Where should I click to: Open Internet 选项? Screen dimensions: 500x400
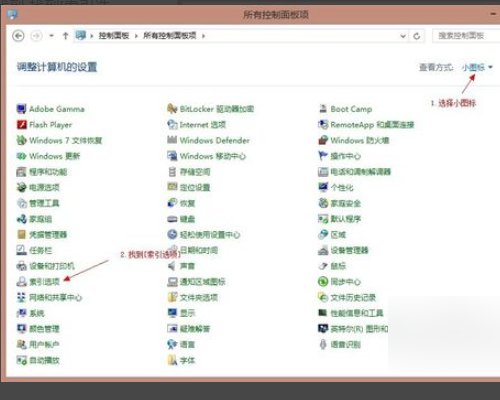pyautogui.click(x=197, y=125)
